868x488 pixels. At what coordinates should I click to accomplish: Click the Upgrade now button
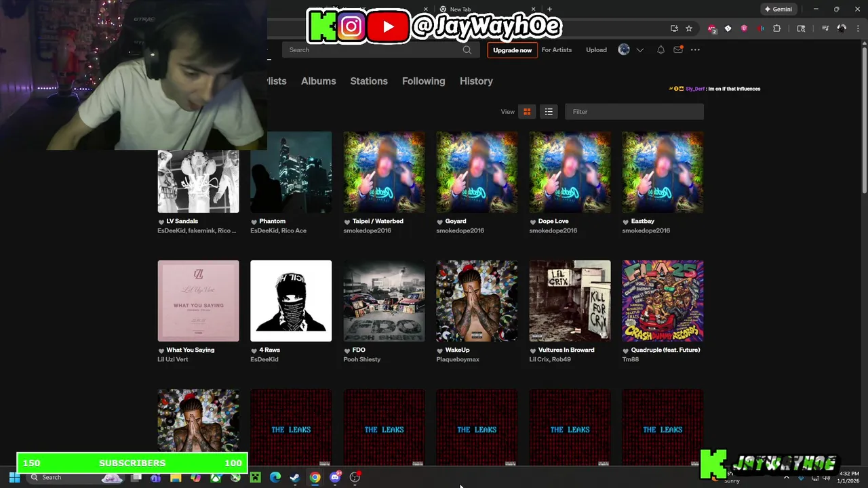512,50
